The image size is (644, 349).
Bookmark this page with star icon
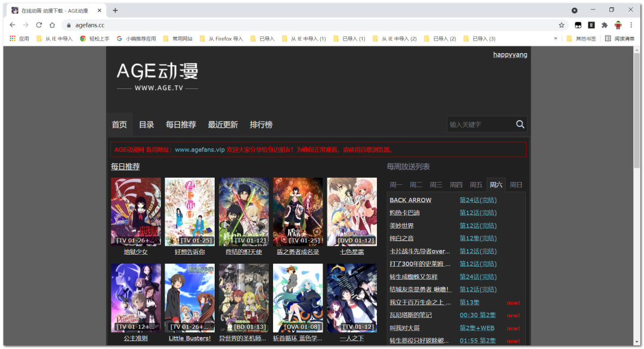pyautogui.click(x=561, y=25)
